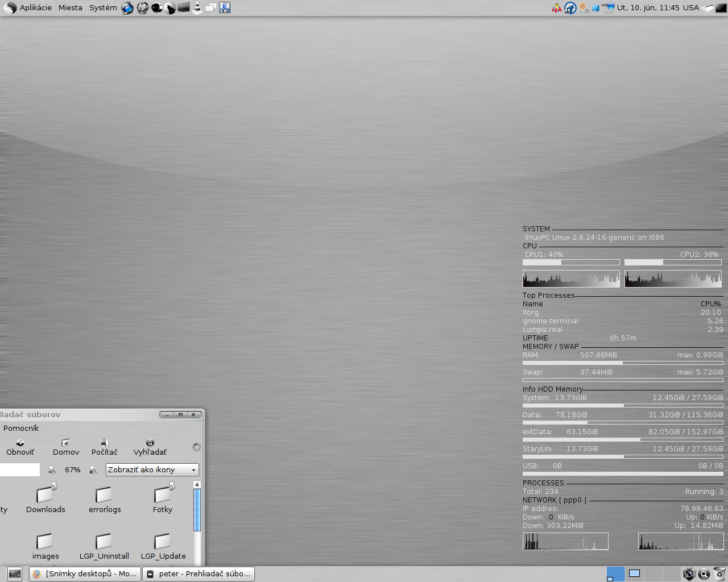Switch to the second workspace
Screen dimensions: 728x582
(x=635, y=574)
